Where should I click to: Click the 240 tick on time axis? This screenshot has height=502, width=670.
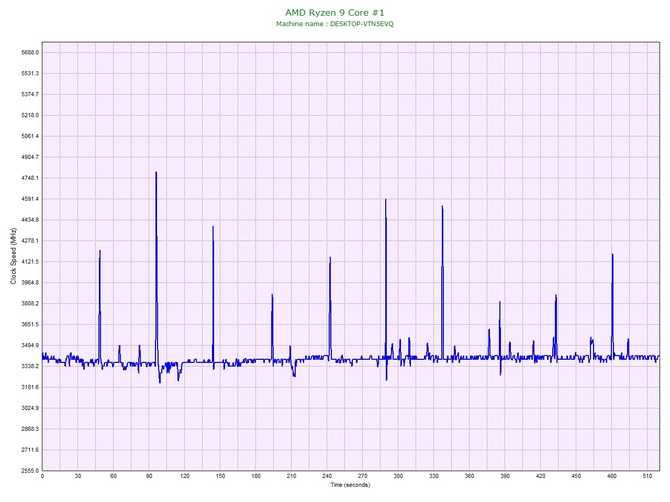click(x=327, y=476)
